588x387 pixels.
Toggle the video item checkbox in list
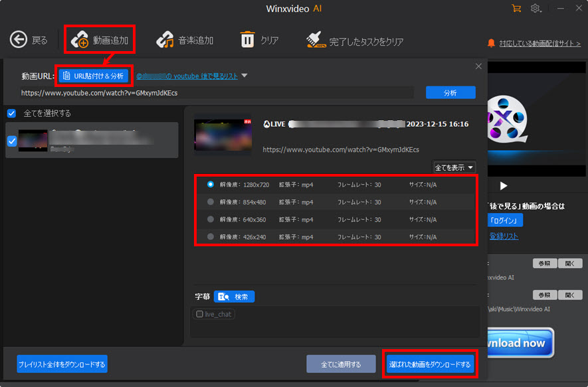coord(12,141)
